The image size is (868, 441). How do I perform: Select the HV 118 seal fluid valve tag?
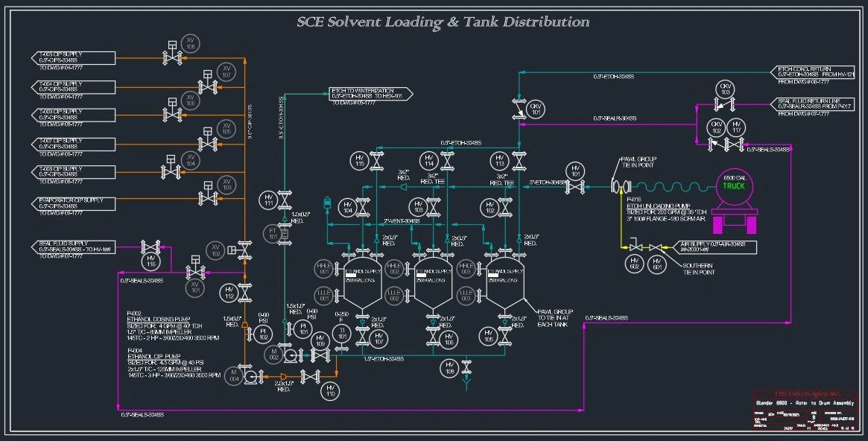tap(151, 261)
